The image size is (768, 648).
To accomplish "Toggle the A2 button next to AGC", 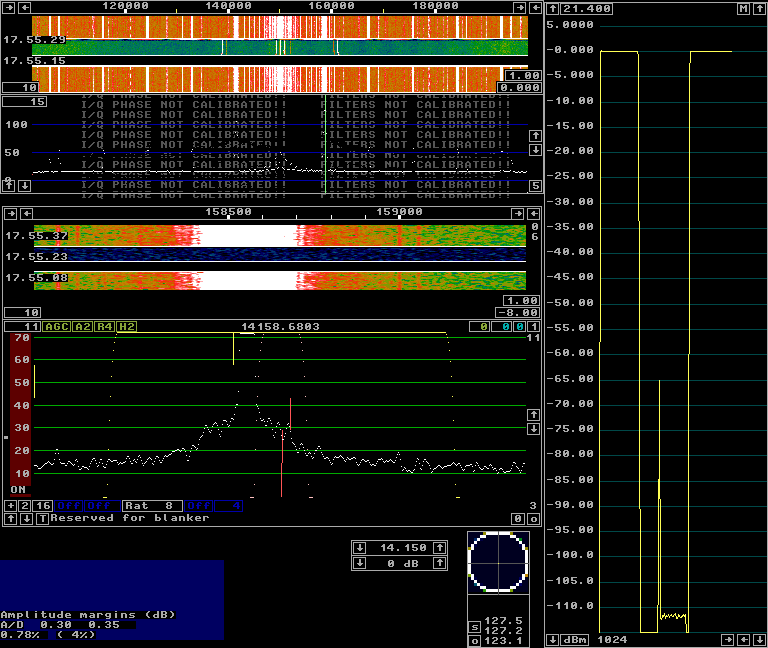I will (83, 327).
